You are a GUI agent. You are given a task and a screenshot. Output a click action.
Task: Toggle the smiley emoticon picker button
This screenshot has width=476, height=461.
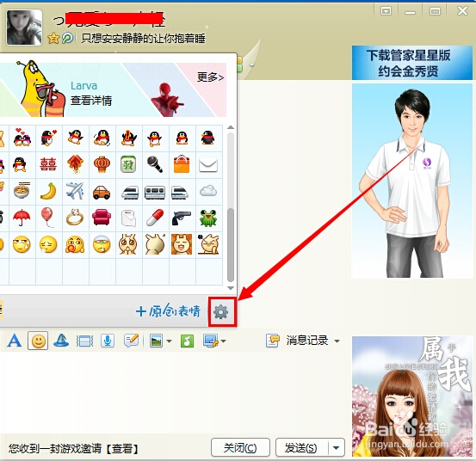pos(38,341)
